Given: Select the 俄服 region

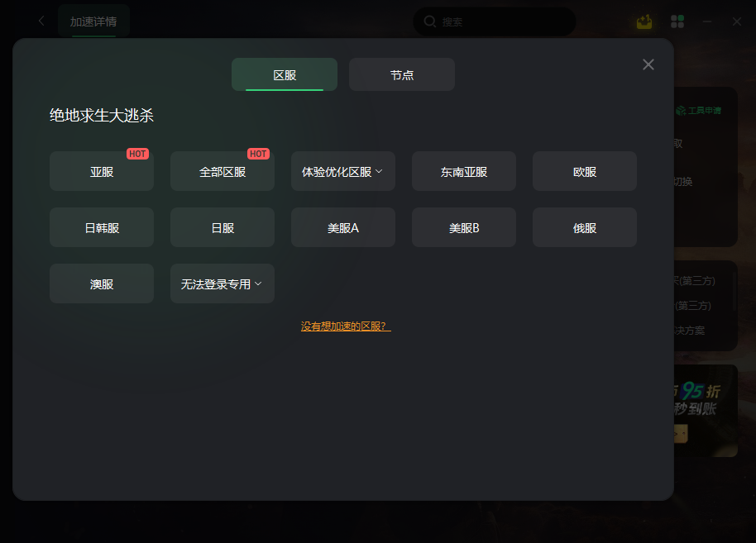Looking at the screenshot, I should coord(584,227).
